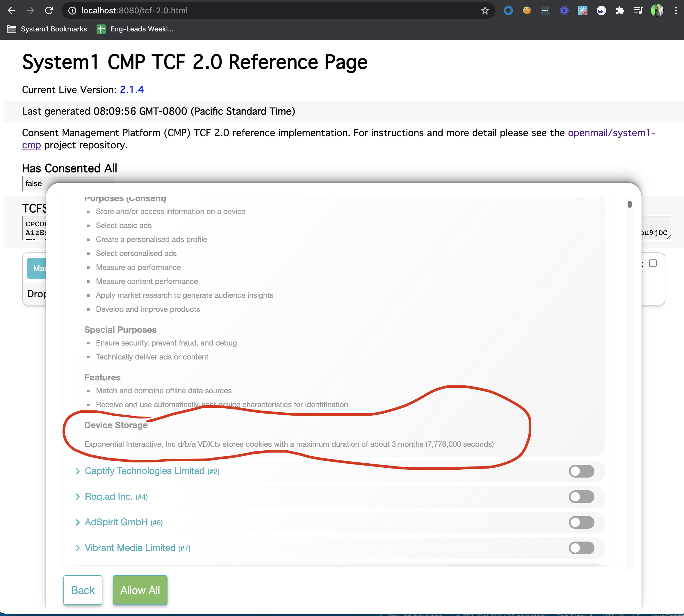Open Chrome profile avatar
This screenshot has height=616, width=684.
(657, 11)
